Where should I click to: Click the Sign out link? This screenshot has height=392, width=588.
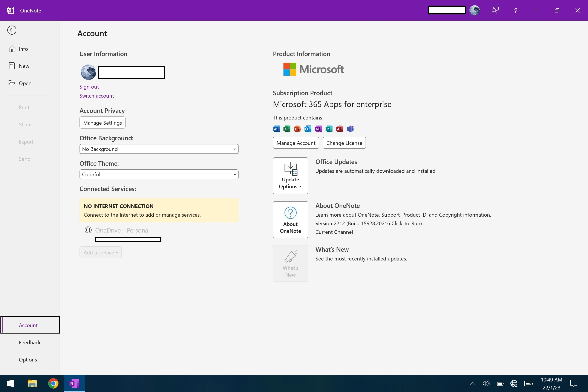coord(89,86)
